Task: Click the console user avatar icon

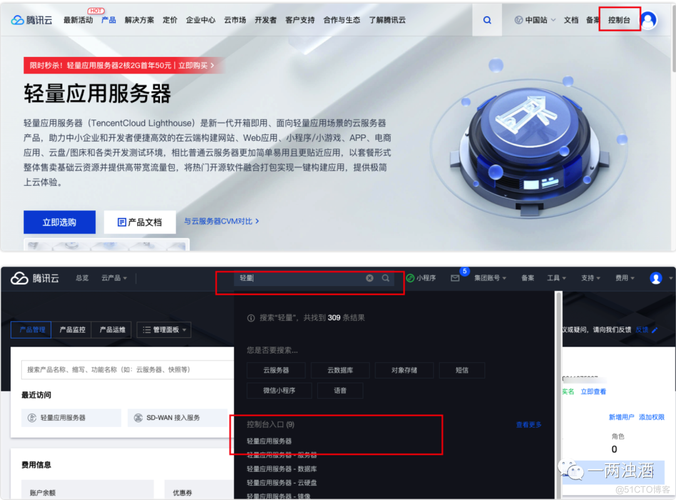Action: pos(656,278)
